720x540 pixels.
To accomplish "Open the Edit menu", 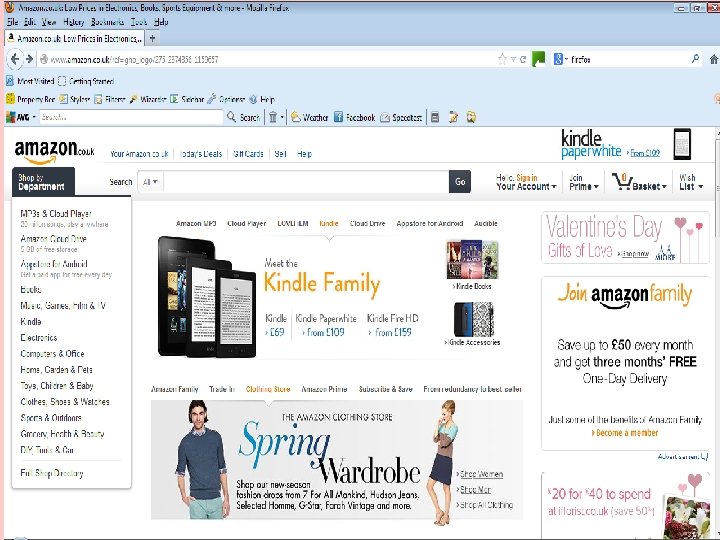I will tap(30, 22).
